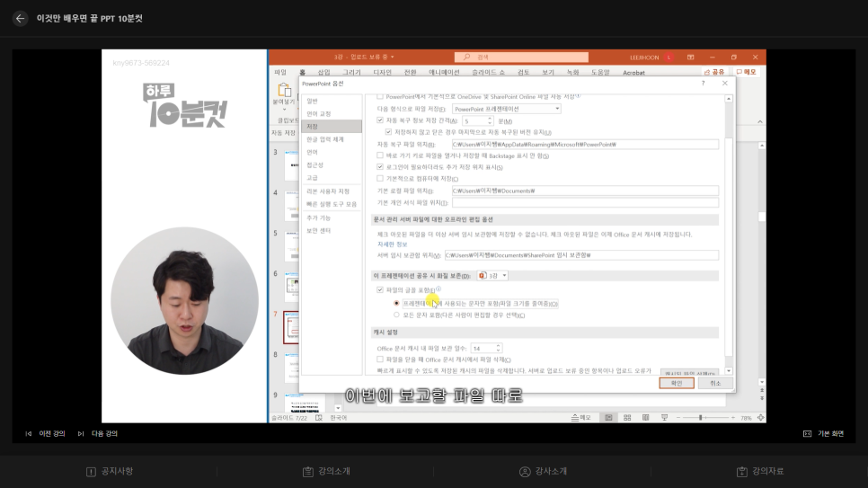This screenshot has width=868, height=488.
Task: Close the PowerPoint 옵션 dialog with X
Action: pos(724,83)
